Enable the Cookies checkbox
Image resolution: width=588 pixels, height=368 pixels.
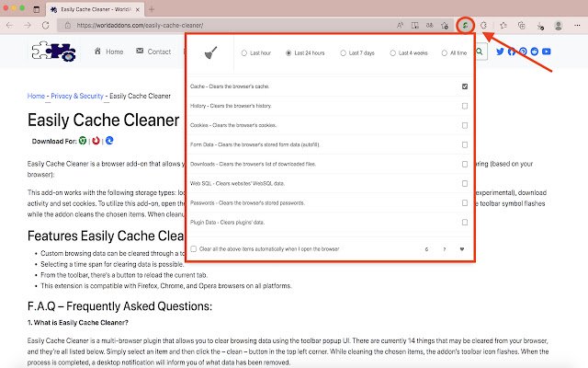point(465,125)
